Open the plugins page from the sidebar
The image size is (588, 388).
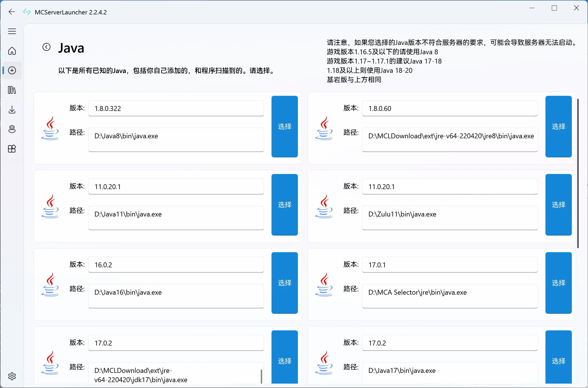[12, 149]
